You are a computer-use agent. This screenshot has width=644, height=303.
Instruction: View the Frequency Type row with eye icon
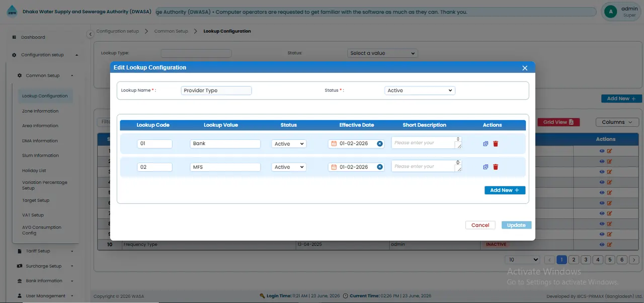[602, 245]
